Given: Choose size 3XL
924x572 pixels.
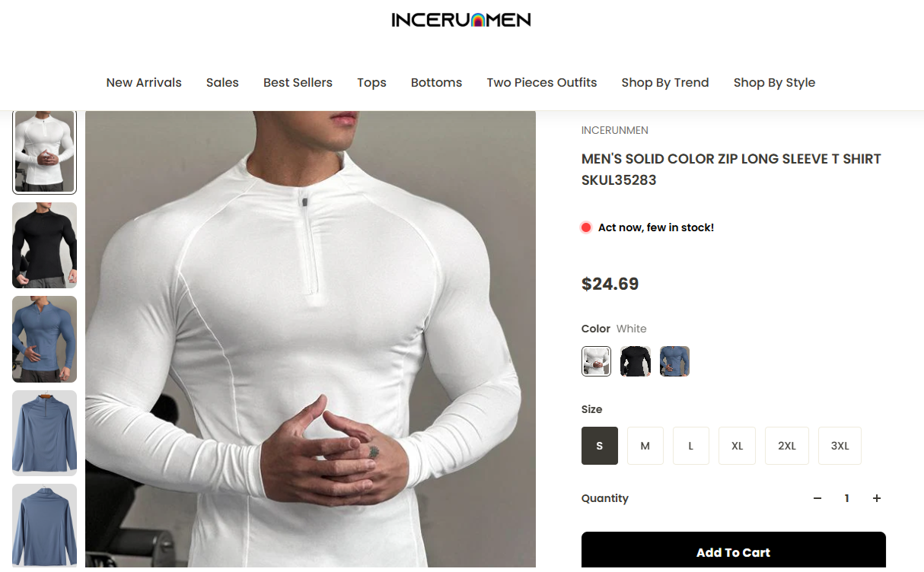Looking at the screenshot, I should (840, 446).
